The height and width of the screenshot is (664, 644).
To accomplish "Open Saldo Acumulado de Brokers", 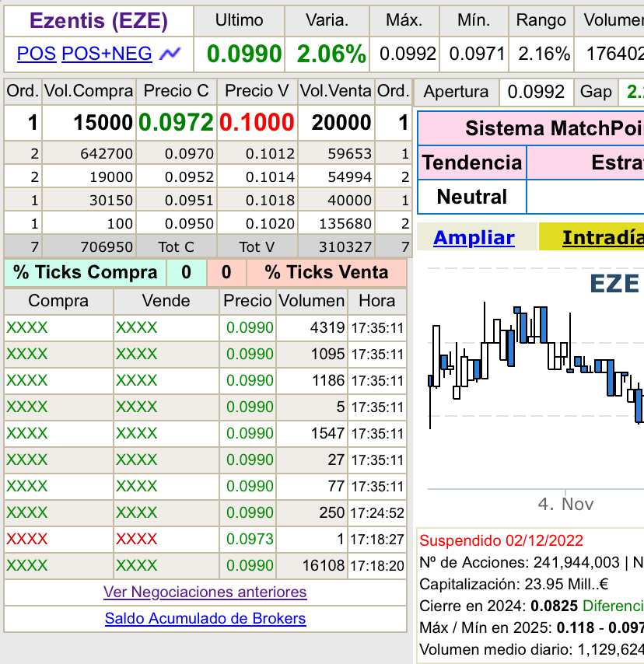I will click(x=205, y=619).
